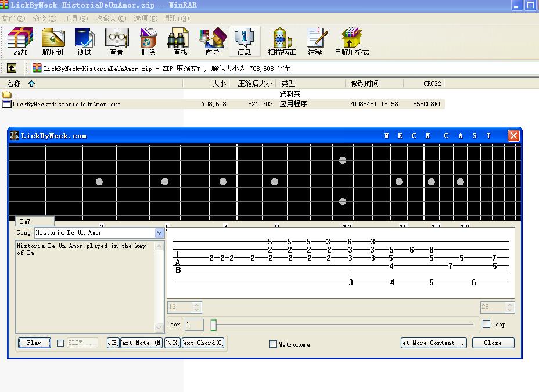
Task: Click the 资料夹 type cell of the parent folder row
Action: 290,94
